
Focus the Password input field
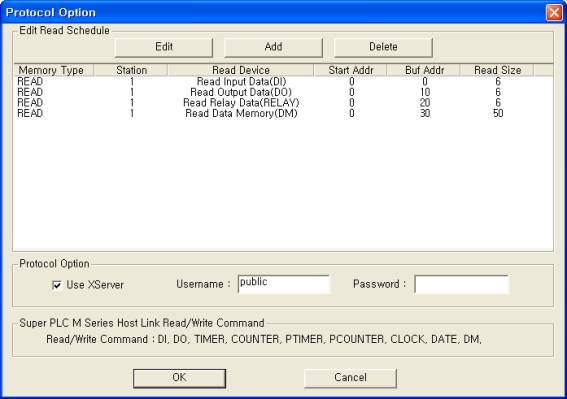[x=461, y=284]
